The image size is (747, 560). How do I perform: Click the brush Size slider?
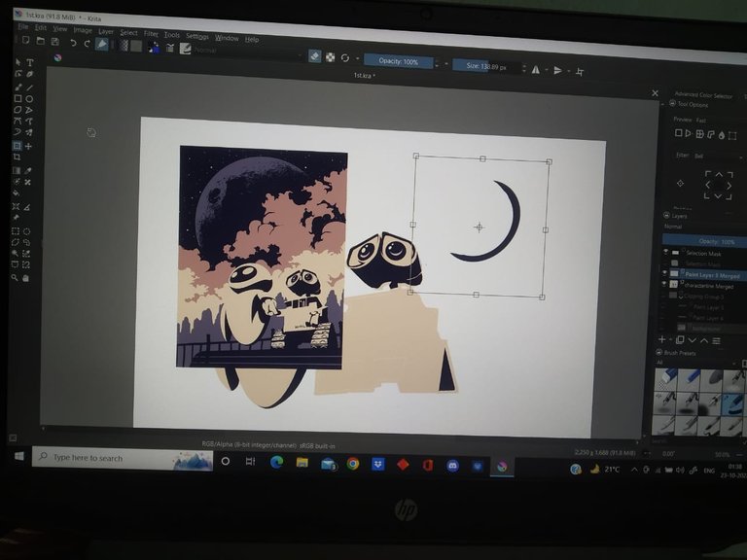[487, 66]
